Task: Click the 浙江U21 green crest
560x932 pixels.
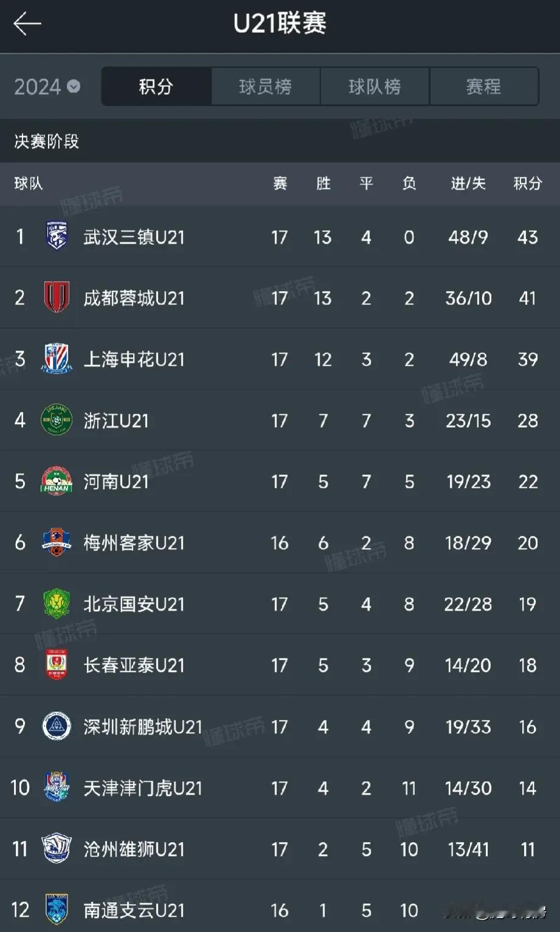Action: (56, 420)
